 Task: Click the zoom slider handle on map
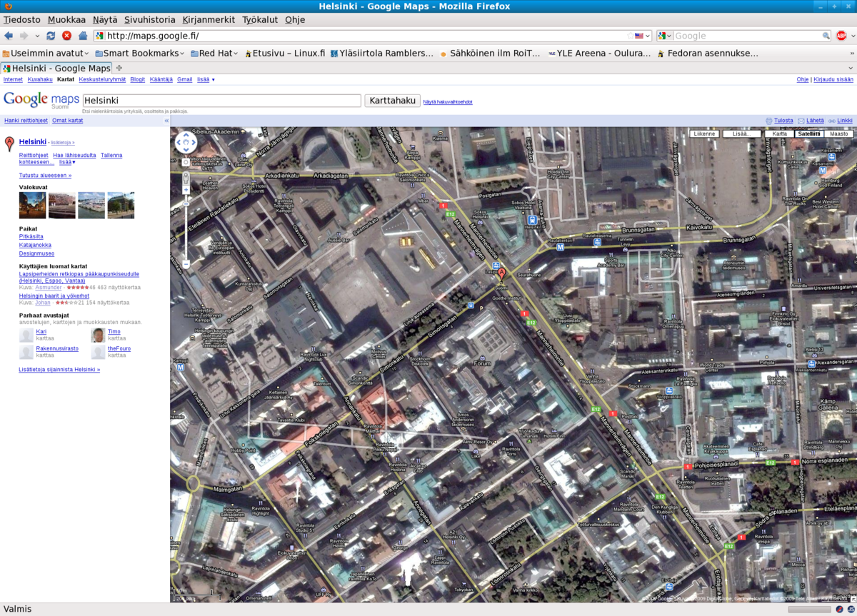click(x=186, y=204)
